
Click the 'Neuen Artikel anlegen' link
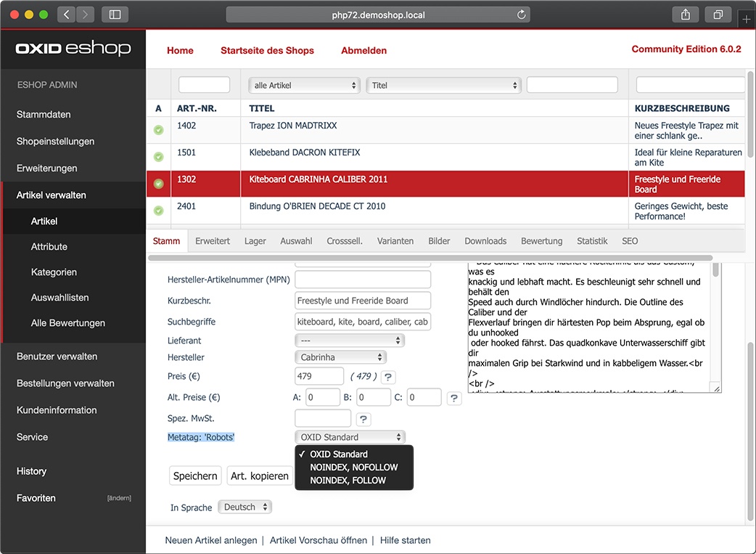click(211, 540)
